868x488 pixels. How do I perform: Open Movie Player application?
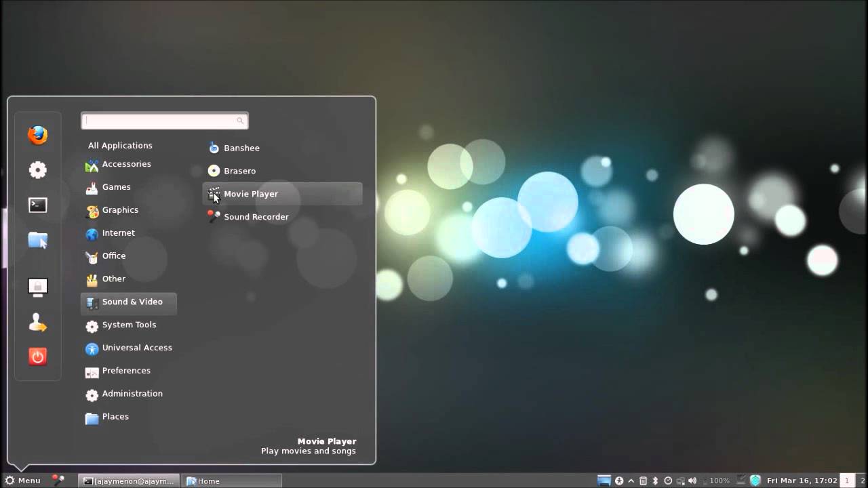point(282,194)
